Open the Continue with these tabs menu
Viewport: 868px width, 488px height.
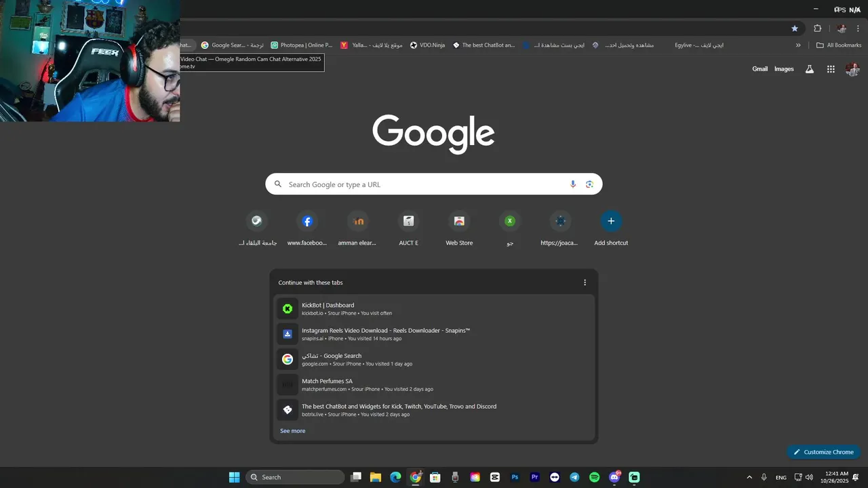click(585, 283)
